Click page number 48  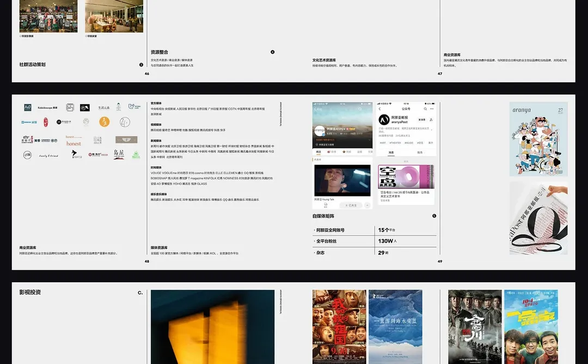coord(147,261)
